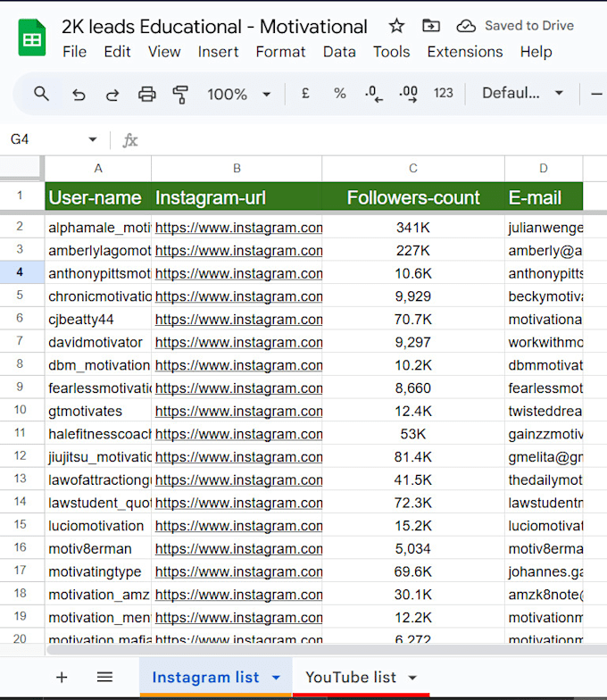The height and width of the screenshot is (700, 607).
Task: Open the Help menu
Action: pyautogui.click(x=536, y=52)
